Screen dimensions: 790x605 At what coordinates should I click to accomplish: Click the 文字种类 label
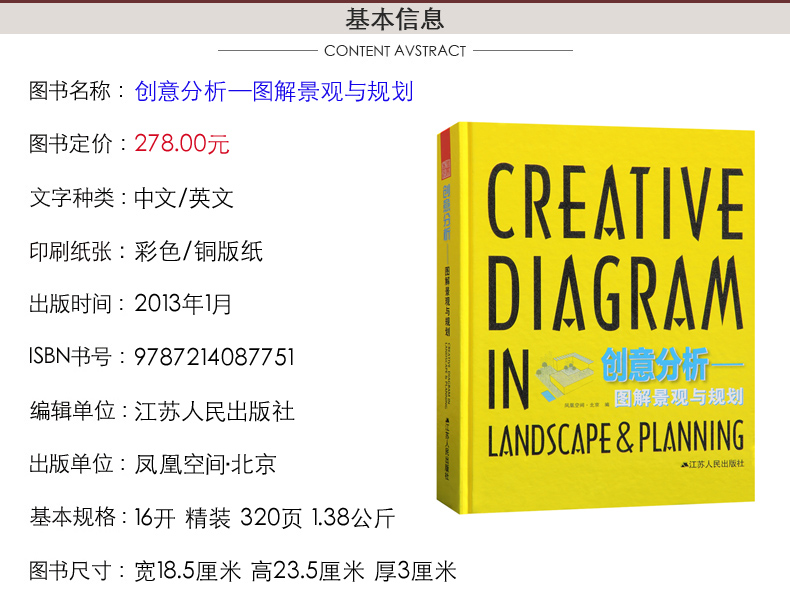(72, 197)
